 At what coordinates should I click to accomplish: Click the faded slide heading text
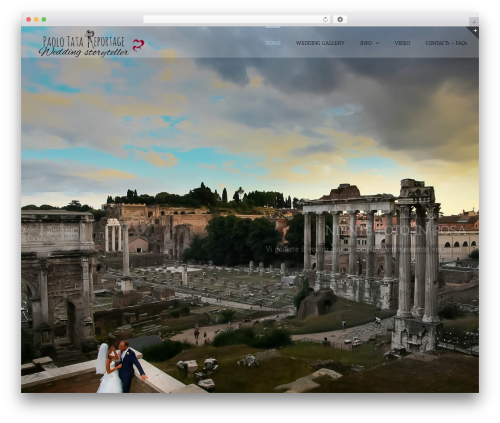[395, 230]
